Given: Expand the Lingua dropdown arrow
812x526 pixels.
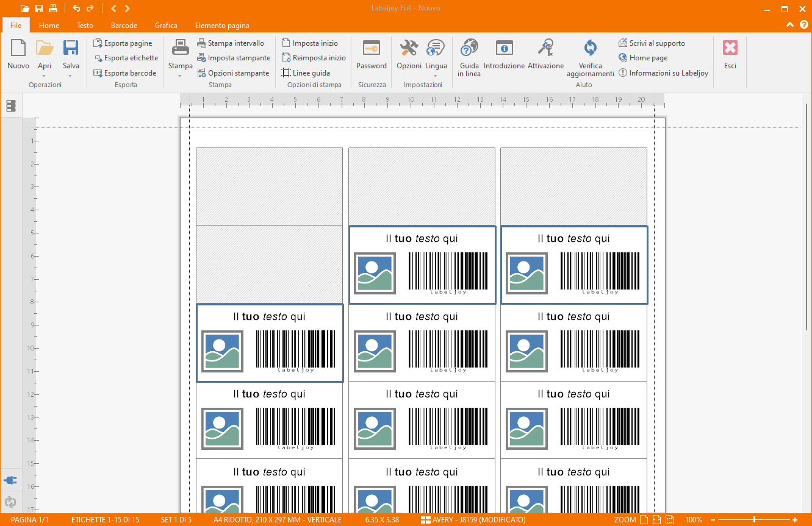Looking at the screenshot, I should point(436,76).
